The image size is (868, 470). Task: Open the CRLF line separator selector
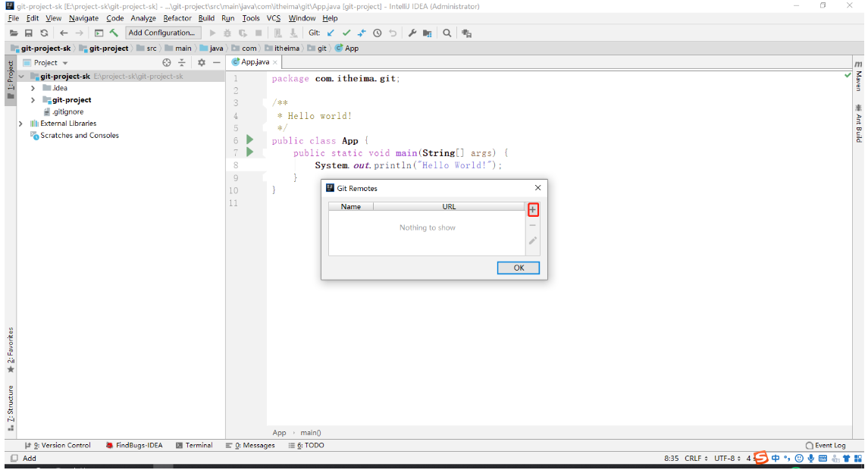click(696, 459)
